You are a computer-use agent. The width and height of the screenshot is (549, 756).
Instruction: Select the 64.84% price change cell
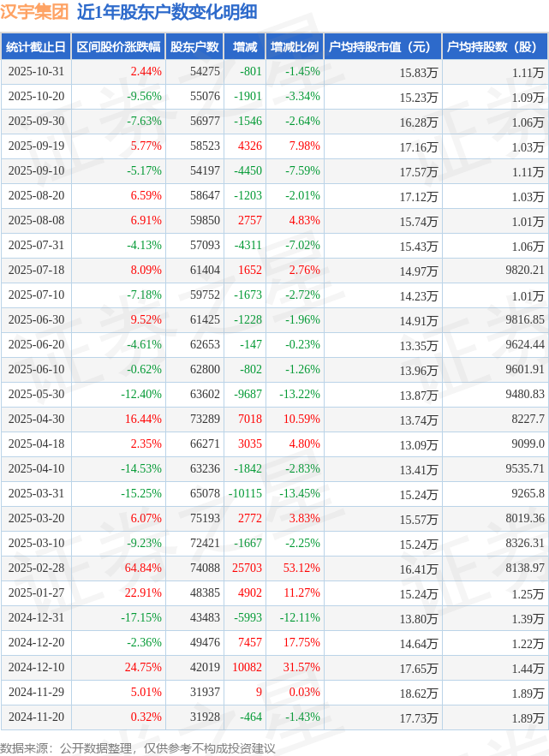(x=143, y=568)
